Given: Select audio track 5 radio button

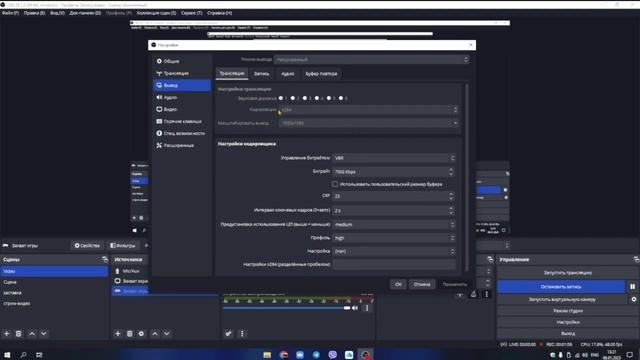Looking at the screenshot, I should (x=329, y=98).
